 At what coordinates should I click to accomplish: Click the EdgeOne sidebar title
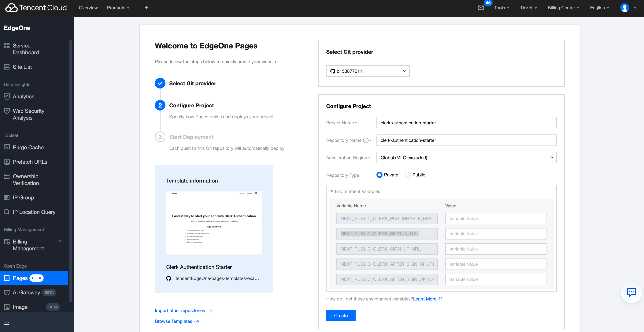coord(17,28)
